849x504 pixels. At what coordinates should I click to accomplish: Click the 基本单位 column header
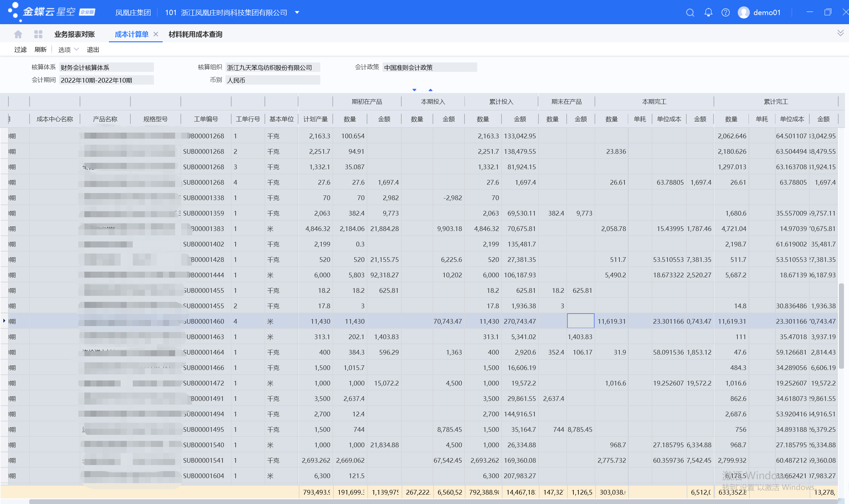point(281,119)
